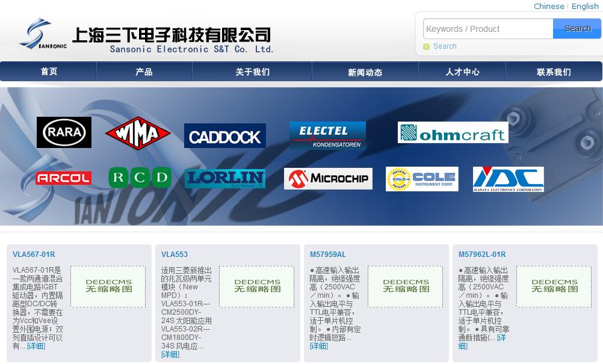This screenshot has height=364, width=603.
Task: Select the RARA brand logo
Action: (64, 132)
